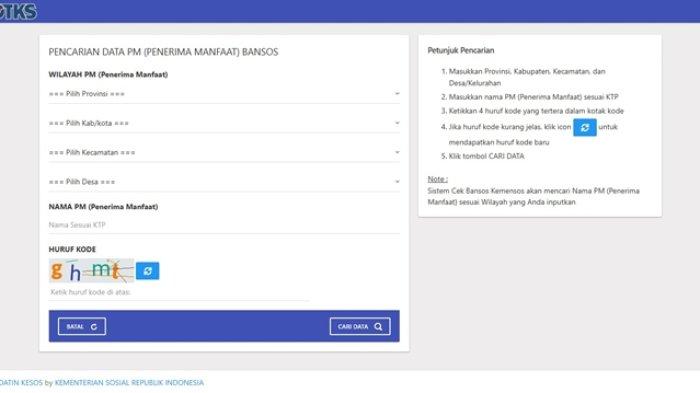Screen dimensions: 700x393
Task: Open the KEMENTERIAN SOSIAL REPUBLIK INDONESIA link
Action: click(129, 383)
